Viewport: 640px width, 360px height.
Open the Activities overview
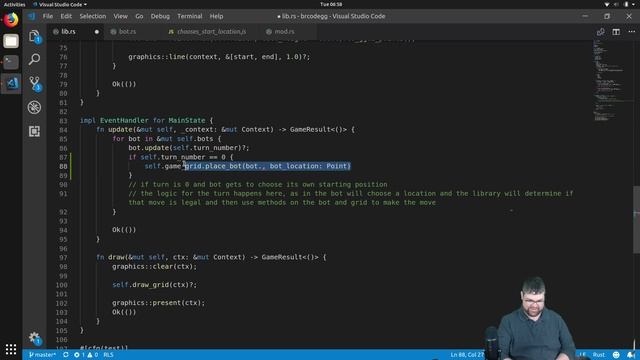14,4
